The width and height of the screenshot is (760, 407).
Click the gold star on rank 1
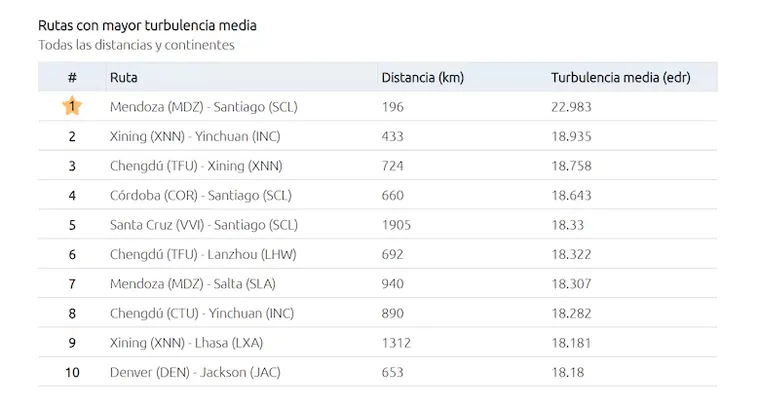[72, 106]
